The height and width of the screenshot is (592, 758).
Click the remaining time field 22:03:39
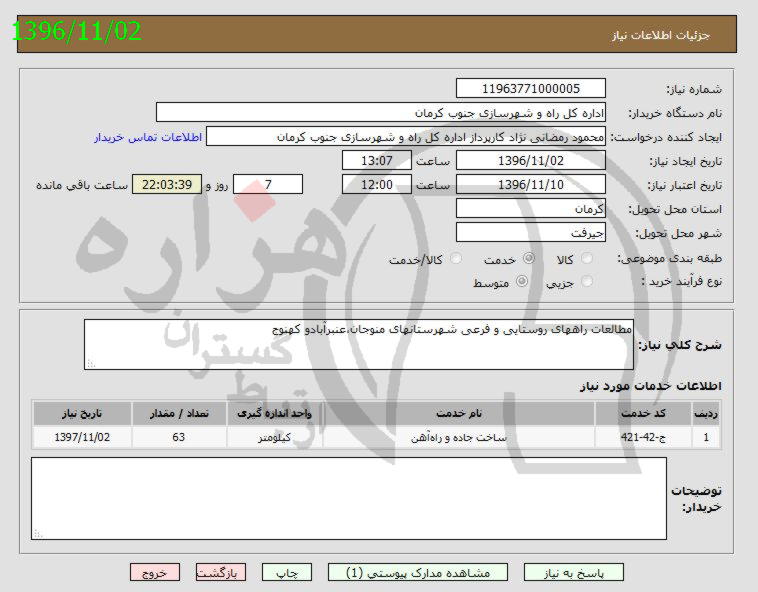tap(167, 185)
